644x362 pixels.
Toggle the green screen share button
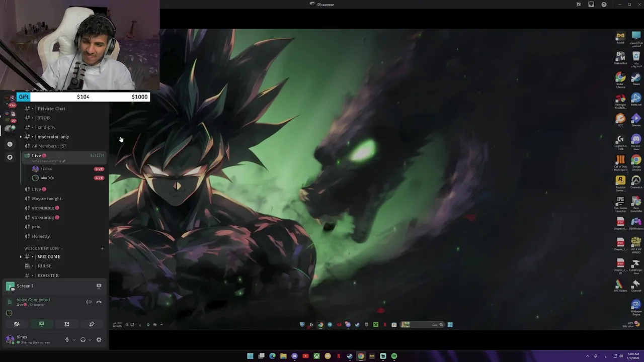click(42, 324)
